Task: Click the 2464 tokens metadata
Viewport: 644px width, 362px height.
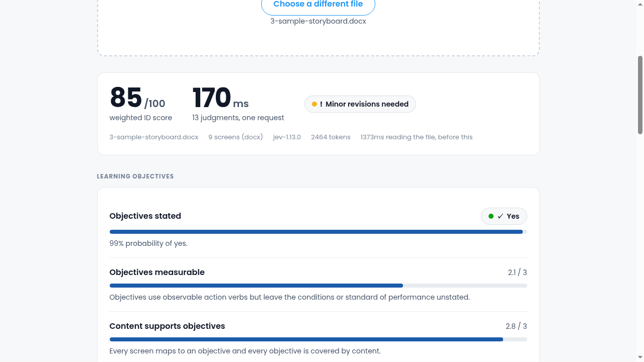Action: tap(331, 137)
